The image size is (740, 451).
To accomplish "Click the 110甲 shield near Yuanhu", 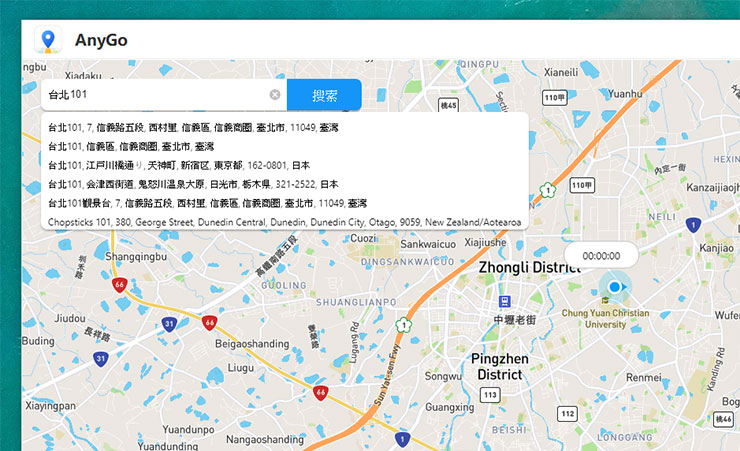I will (x=555, y=98).
